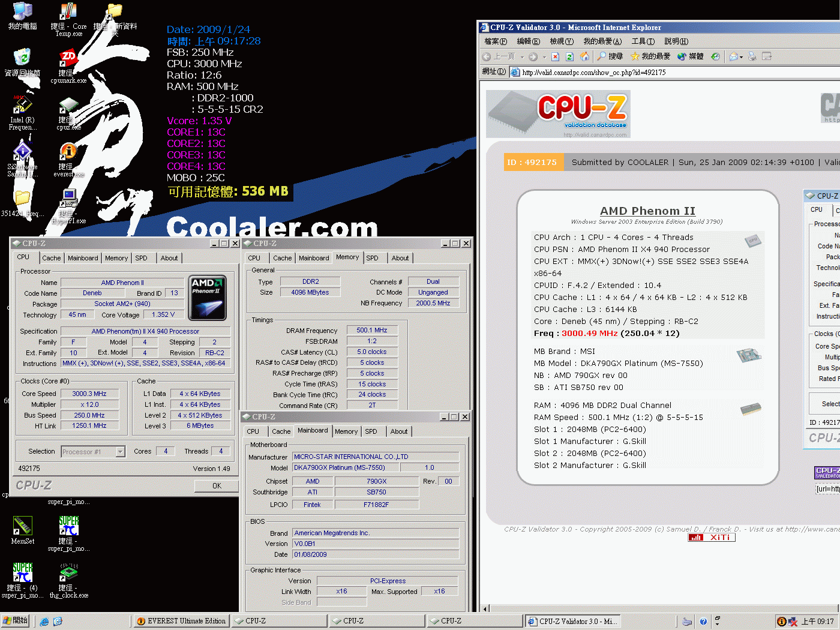Click OK button in CPU-Z processor window
The width and height of the screenshot is (840, 630).
[x=217, y=486]
